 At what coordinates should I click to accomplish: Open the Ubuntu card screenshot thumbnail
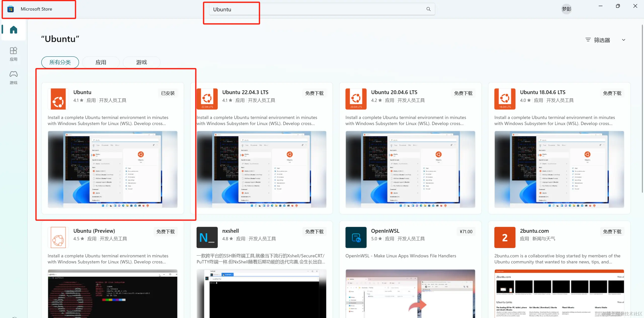pyautogui.click(x=112, y=169)
